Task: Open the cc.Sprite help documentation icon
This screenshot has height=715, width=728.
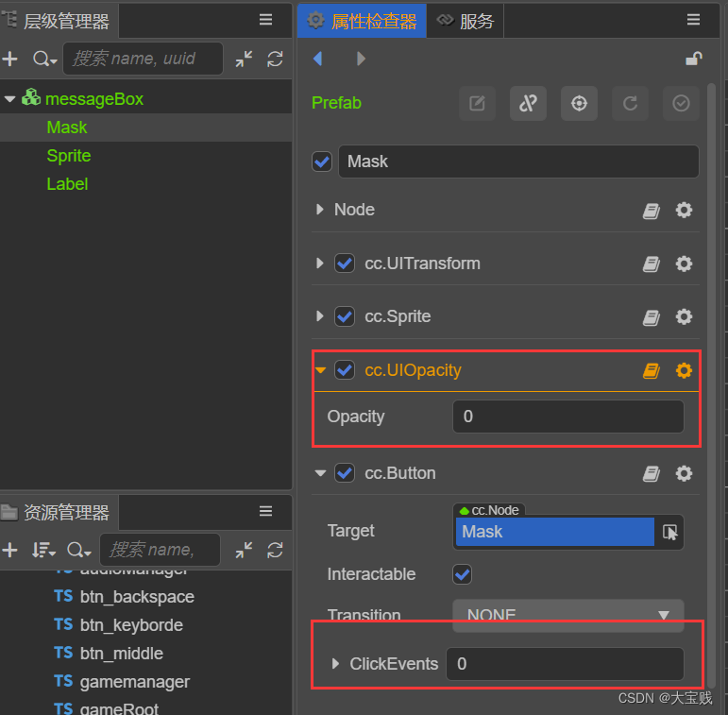Action: 652,317
